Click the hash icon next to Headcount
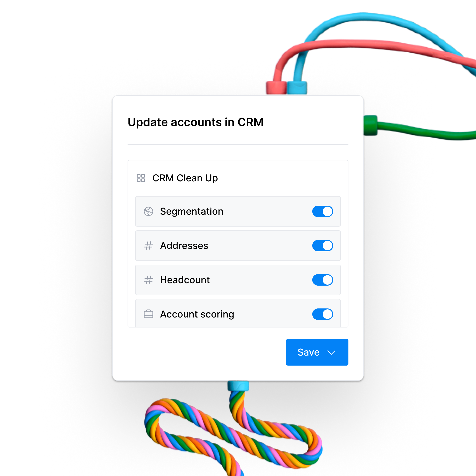Viewport: 476px width, 476px height. tap(148, 280)
